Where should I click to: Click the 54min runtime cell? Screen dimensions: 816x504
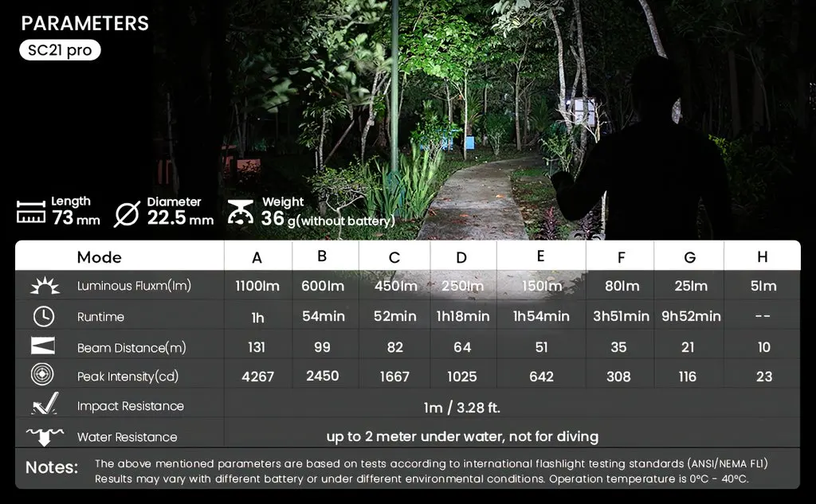[324, 316]
